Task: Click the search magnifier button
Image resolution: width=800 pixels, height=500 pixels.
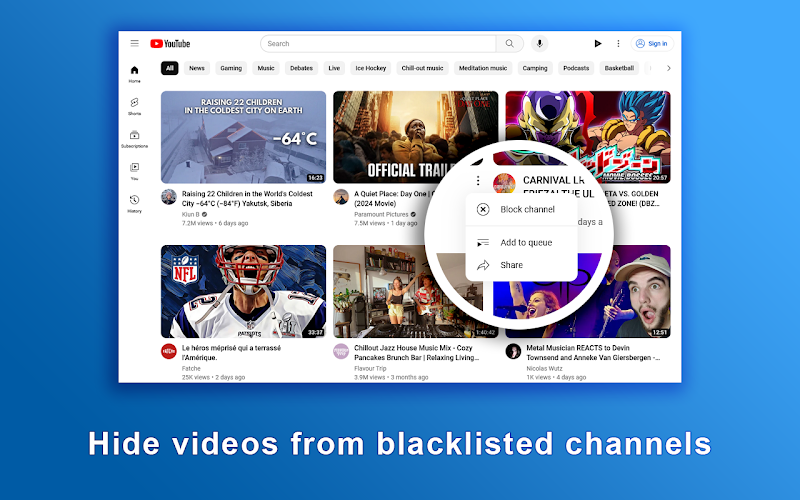Action: (x=509, y=44)
